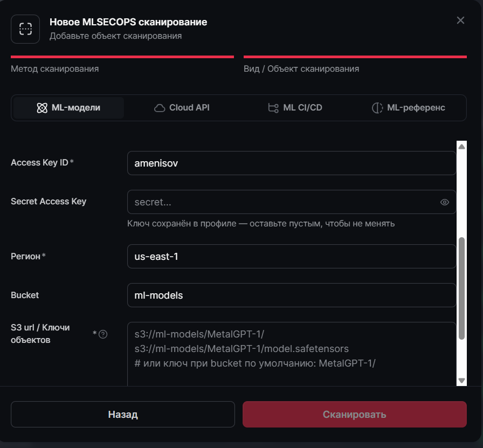483x448 pixels.
Task: Open the help tooltip icon next to S3 url
Action: pos(103,334)
